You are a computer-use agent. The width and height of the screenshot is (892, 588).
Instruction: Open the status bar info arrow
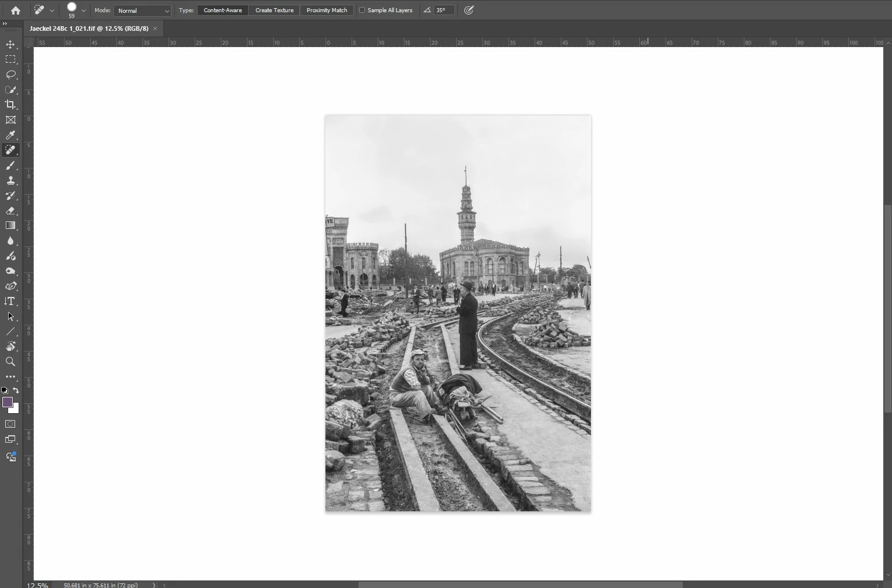click(154, 585)
